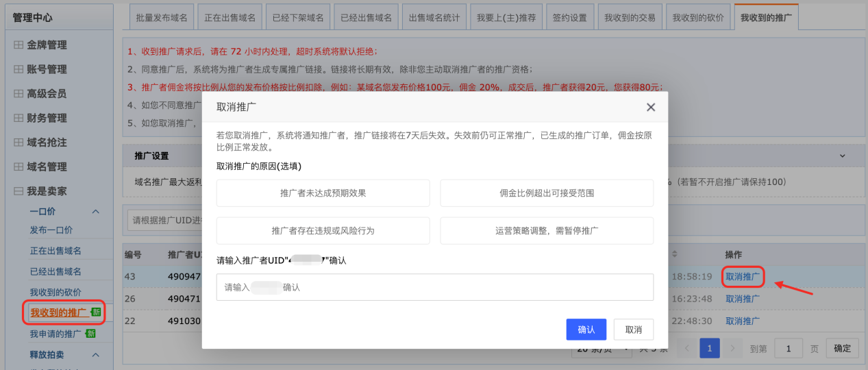The width and height of the screenshot is (868, 370).
Task: Select reason 推广者未达成预期效果
Action: 323,193
